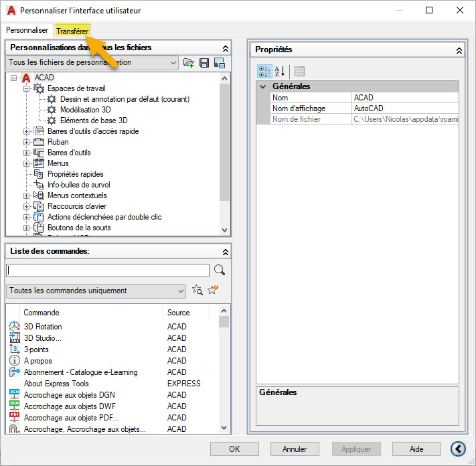Screen dimensions: 476x466
Task: Switch to the Transférer tab
Action: [72, 31]
